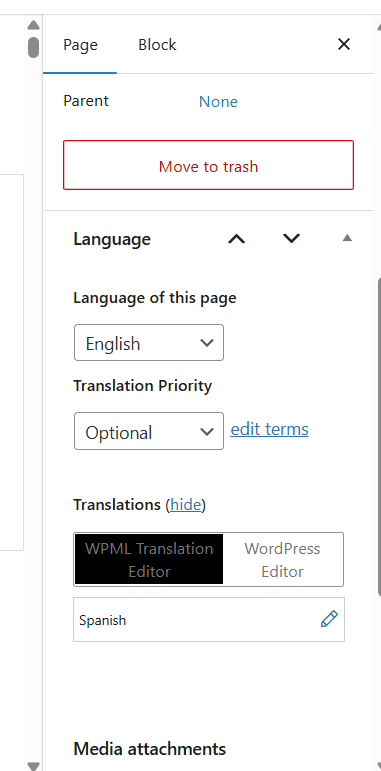Screen dimensions: 381x771
Task: Switch to WordPress Editor option
Action: coord(283,560)
